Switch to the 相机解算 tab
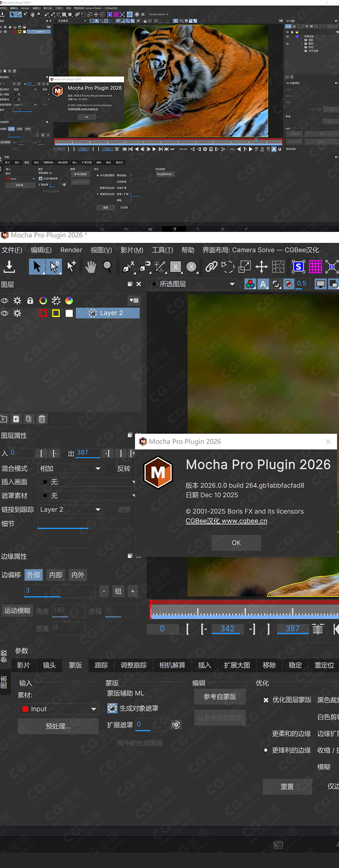Viewport: 339px width, 868px height. [172, 665]
